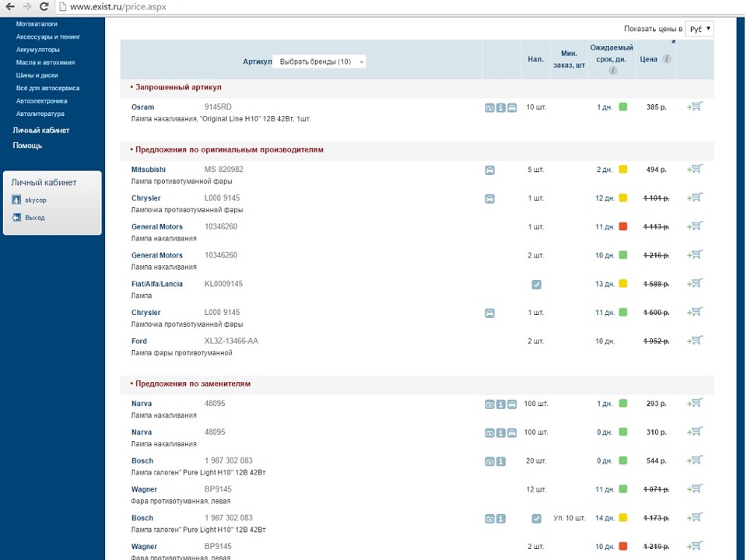747x560 pixels.
Task: Open Мотокаталоги in the sidebar menu
Action: (x=37, y=24)
